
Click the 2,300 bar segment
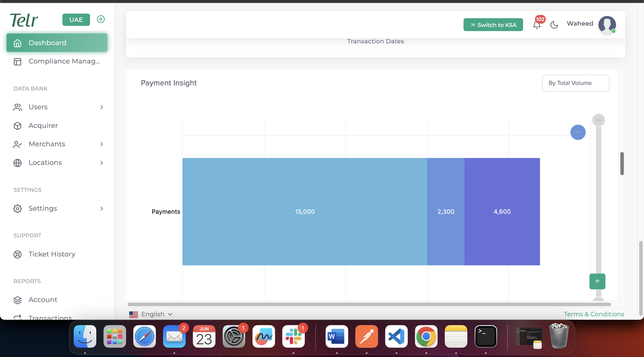(x=446, y=212)
